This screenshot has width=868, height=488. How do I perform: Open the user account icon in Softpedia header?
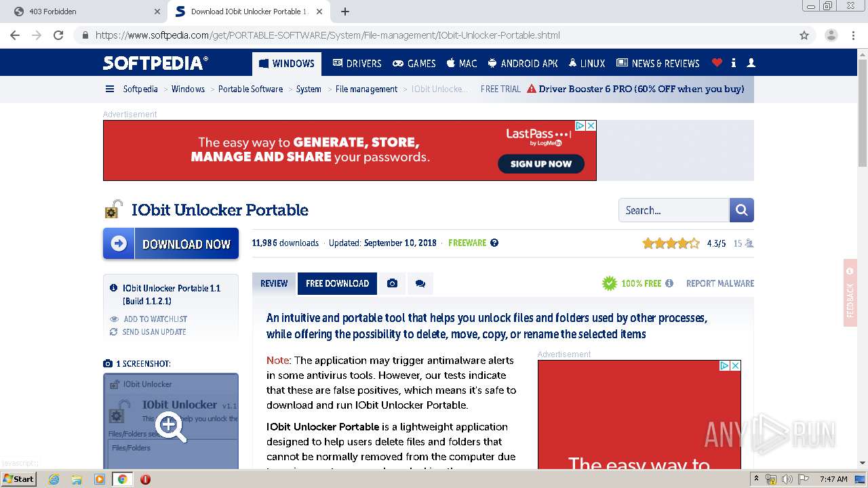tap(751, 63)
